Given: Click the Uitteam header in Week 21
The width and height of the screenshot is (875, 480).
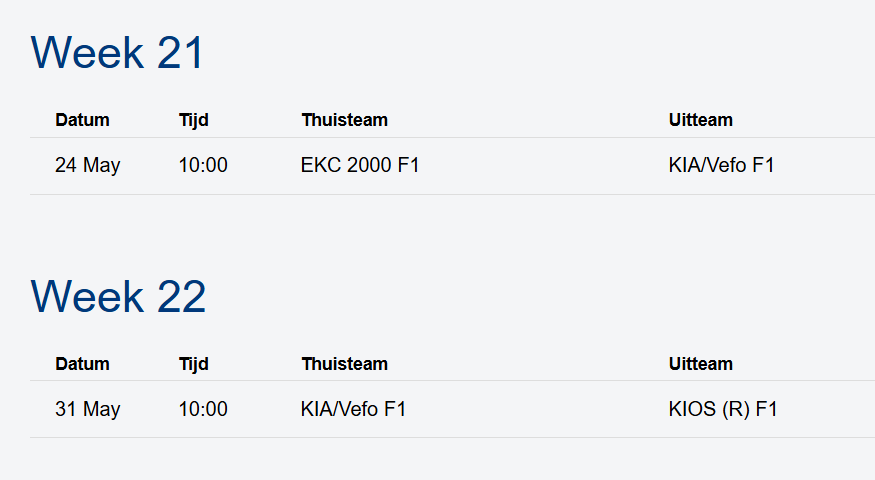Looking at the screenshot, I should pos(700,120).
